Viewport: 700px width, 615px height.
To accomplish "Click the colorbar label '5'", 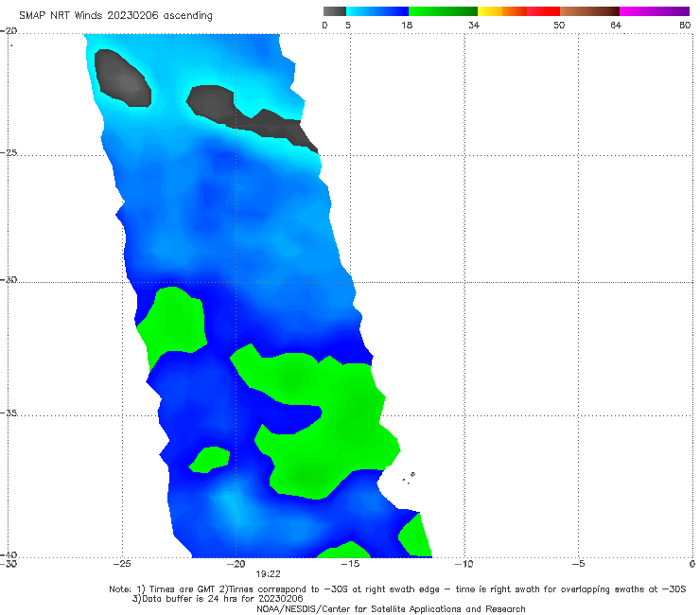I will click(x=348, y=25).
